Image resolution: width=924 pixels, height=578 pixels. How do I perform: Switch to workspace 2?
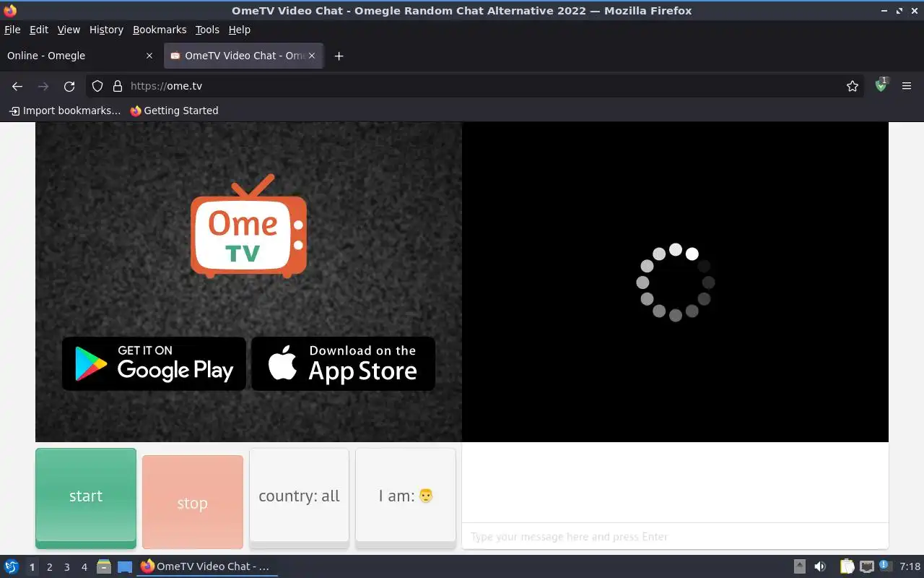[x=49, y=567]
